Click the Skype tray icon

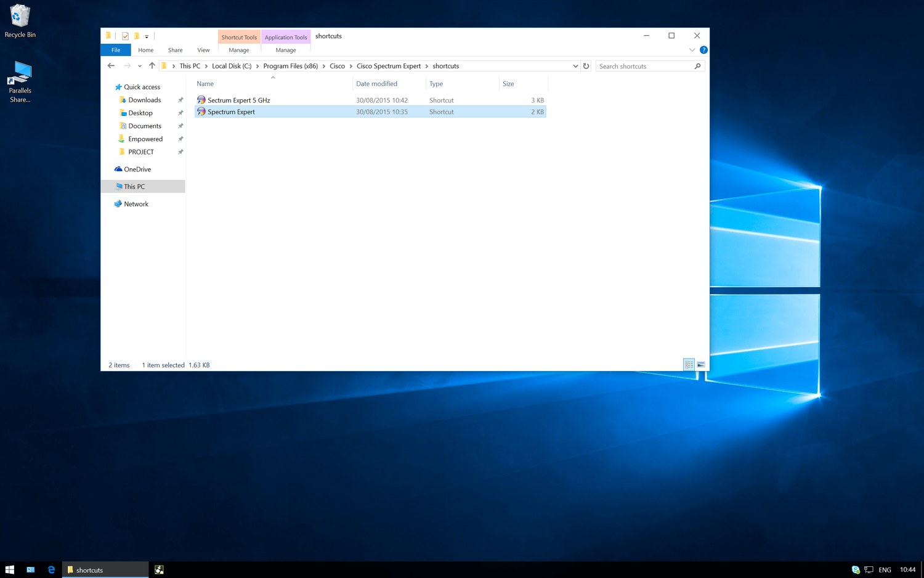point(856,570)
